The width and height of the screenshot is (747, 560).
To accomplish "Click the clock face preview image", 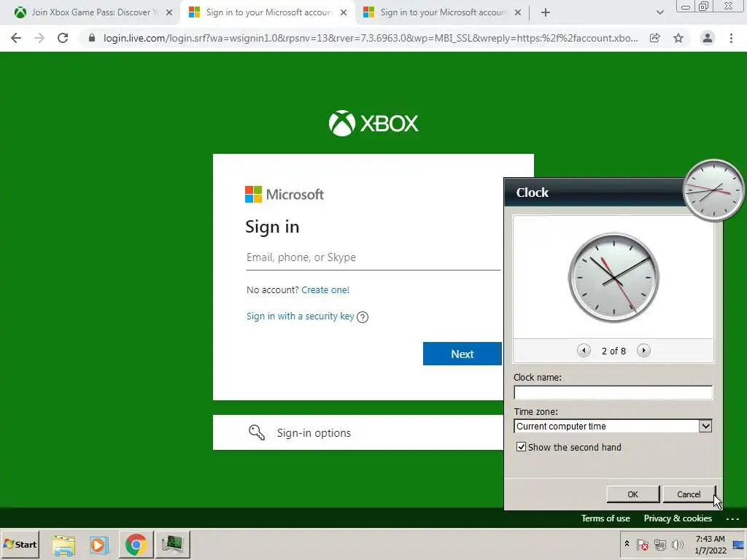I will (614, 277).
